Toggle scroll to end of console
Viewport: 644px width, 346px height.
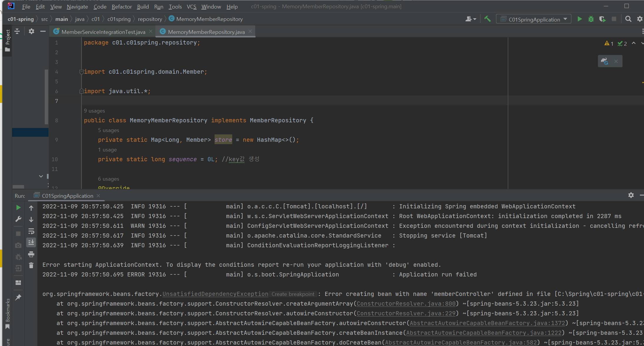click(x=31, y=243)
